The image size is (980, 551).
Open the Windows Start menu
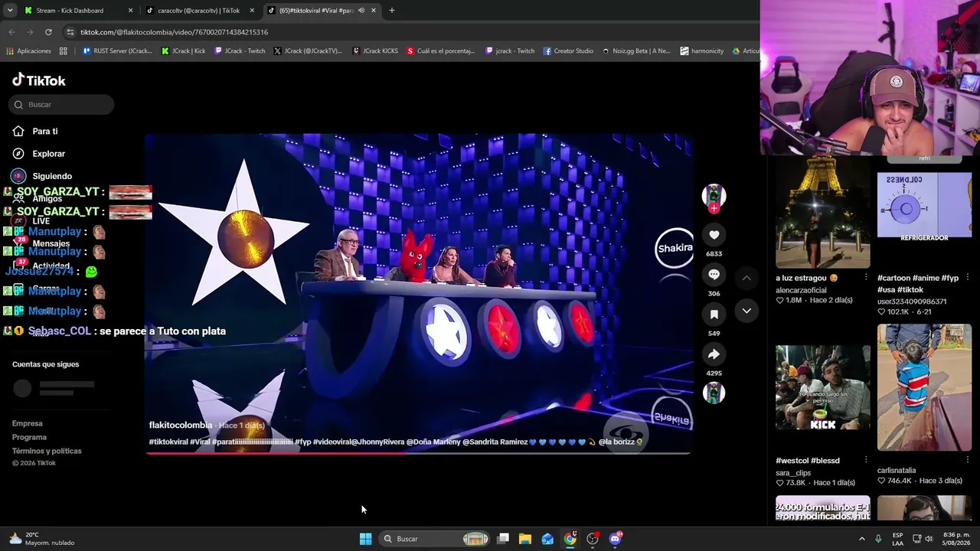coord(365,539)
